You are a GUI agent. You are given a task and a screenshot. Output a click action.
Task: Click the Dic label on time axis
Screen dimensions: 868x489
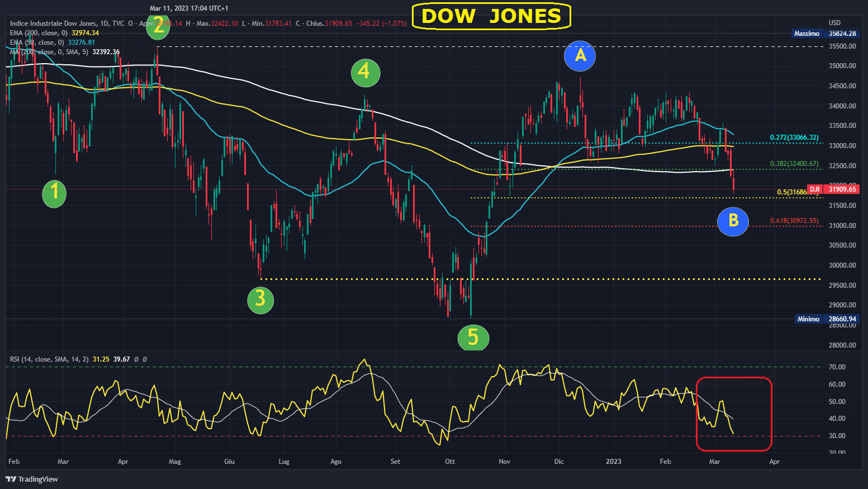coord(559,462)
